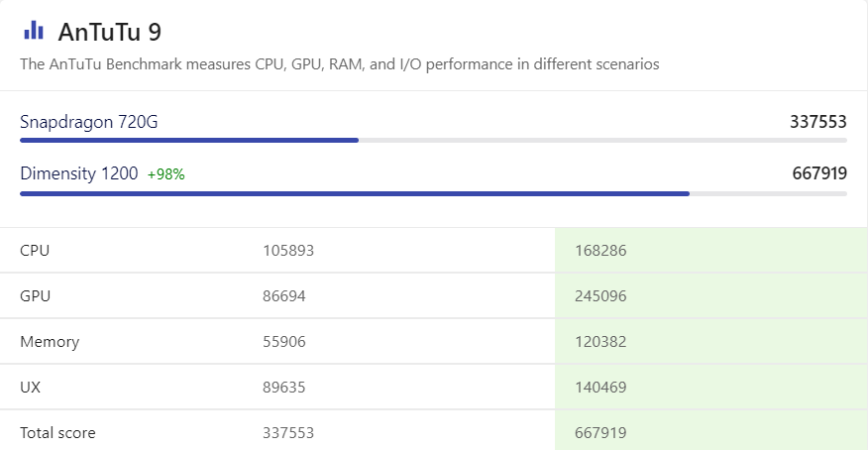Select the 337553 score next to Snapdragon 720G bar
This screenshot has height=450, width=868.
[818, 122]
